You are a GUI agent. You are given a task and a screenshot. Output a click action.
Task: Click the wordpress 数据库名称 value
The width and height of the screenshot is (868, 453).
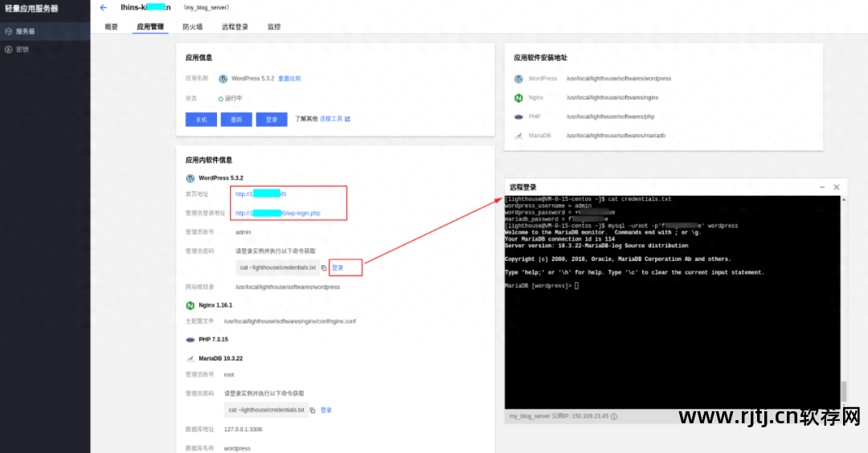[x=237, y=448]
